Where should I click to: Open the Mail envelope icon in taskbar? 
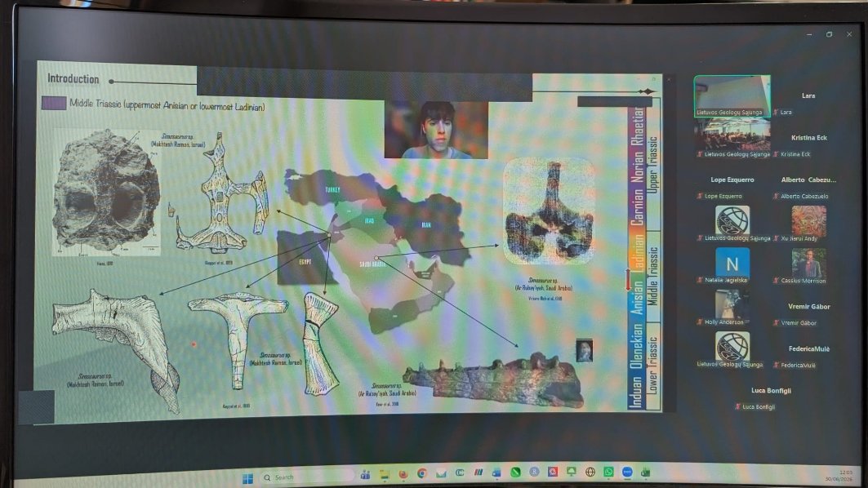coord(441,473)
